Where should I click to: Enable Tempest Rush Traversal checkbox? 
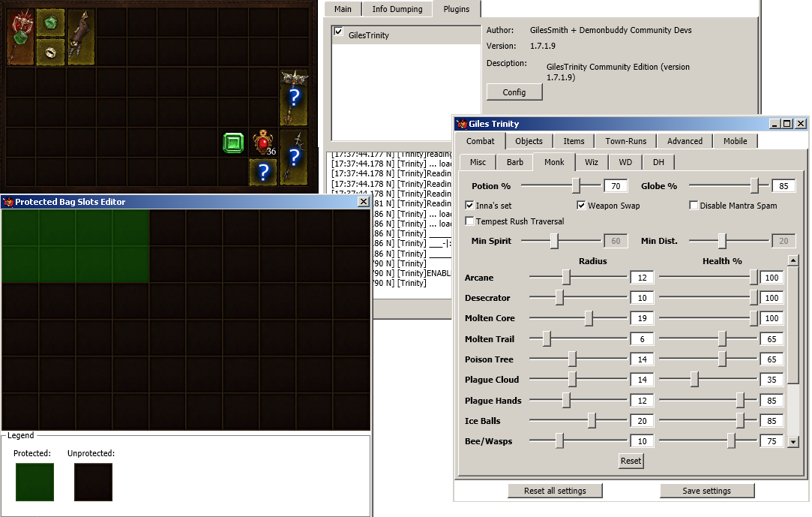point(469,221)
